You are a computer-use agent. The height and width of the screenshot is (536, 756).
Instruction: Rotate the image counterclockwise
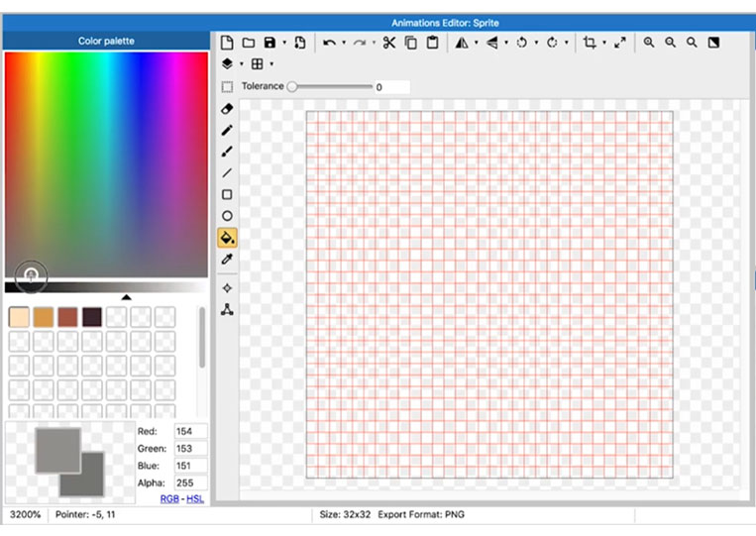(x=522, y=43)
